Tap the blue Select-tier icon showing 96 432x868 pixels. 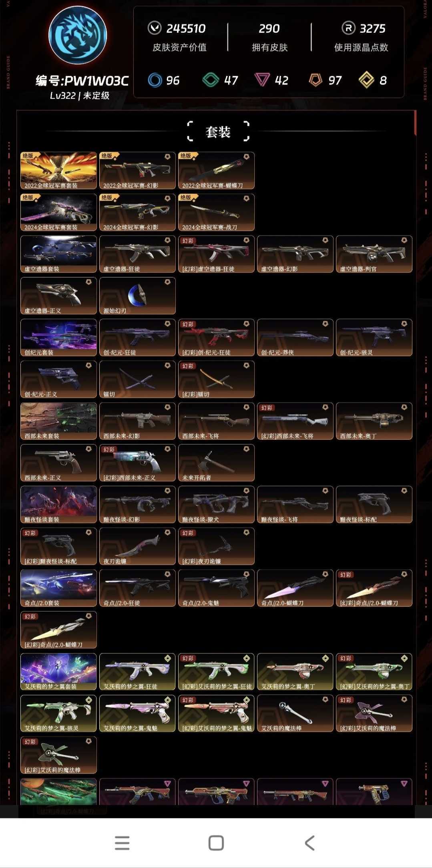coord(155,80)
